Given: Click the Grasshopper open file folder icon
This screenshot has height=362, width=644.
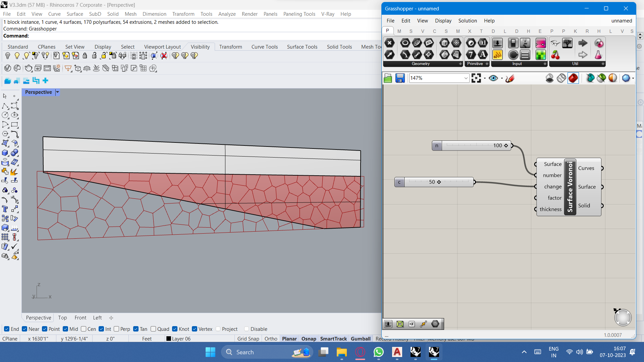Looking at the screenshot, I should [x=388, y=78].
